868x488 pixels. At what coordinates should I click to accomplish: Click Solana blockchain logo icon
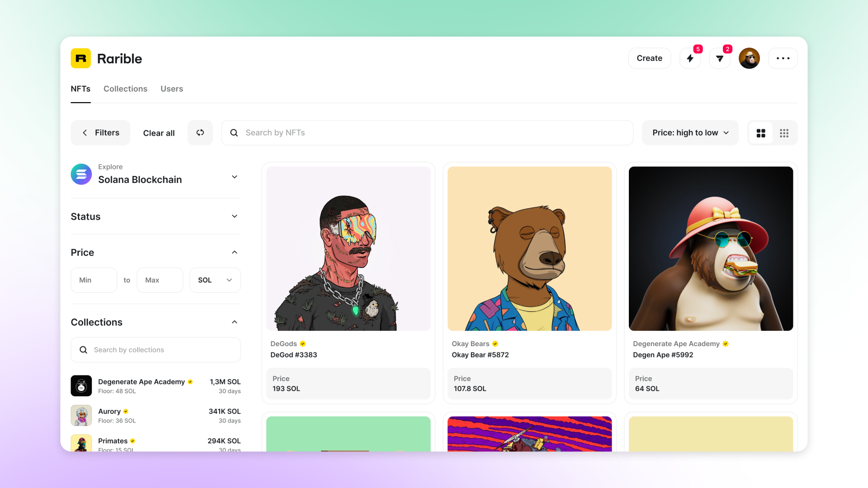click(x=81, y=174)
